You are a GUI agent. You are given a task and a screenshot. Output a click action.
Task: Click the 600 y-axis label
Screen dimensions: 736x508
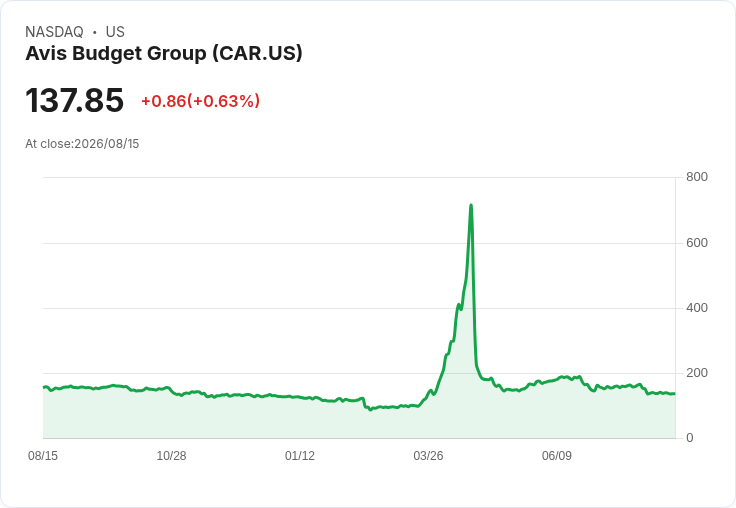point(697,243)
